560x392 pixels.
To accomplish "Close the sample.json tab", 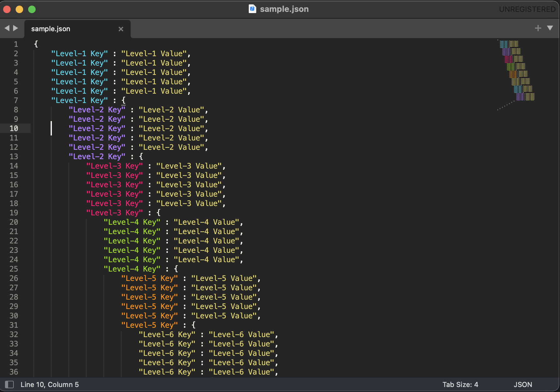I will pos(121,29).
